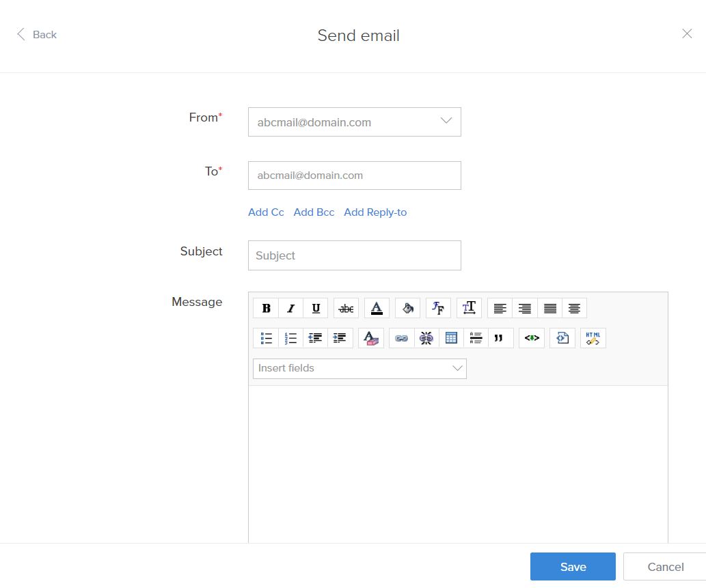The image size is (706, 588).
Task: Insert a numbered list
Action: [291, 338]
